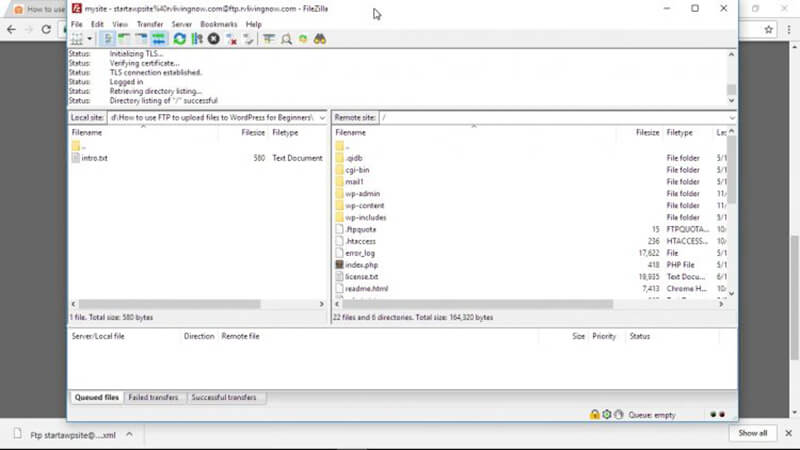This screenshot has width=800, height=450.
Task: Cancel the current operation icon
Action: pos(214,39)
